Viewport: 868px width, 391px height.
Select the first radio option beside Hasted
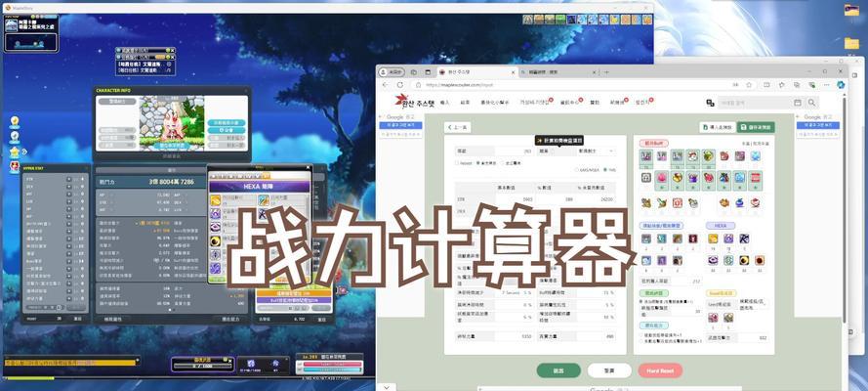pos(478,163)
